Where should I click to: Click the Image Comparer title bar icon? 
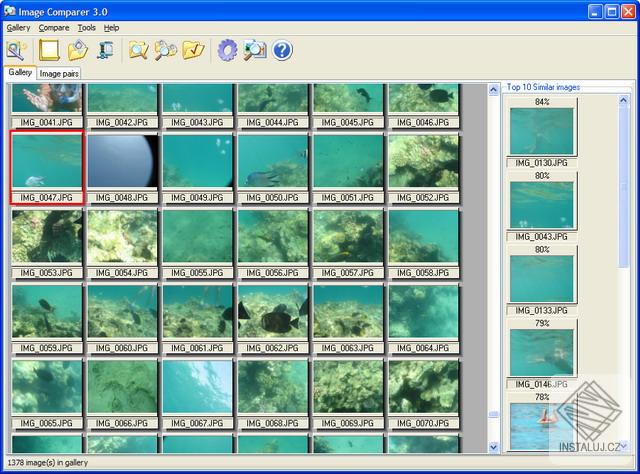pyautogui.click(x=9, y=11)
